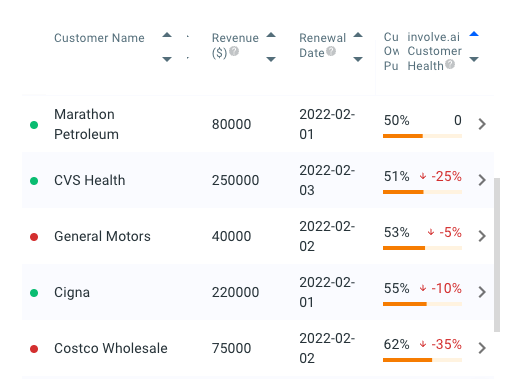Sort Customer Health descending arrow
514x379 pixels.
[474, 59]
